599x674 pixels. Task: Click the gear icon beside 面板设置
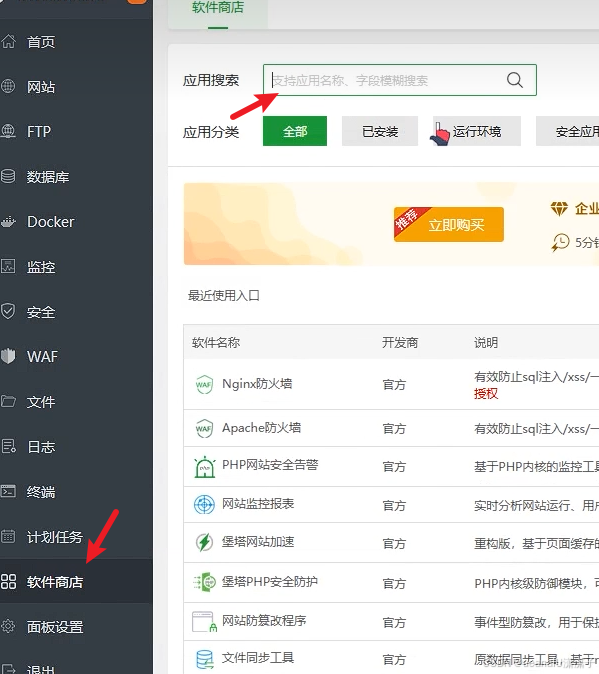pyautogui.click(x=8, y=626)
